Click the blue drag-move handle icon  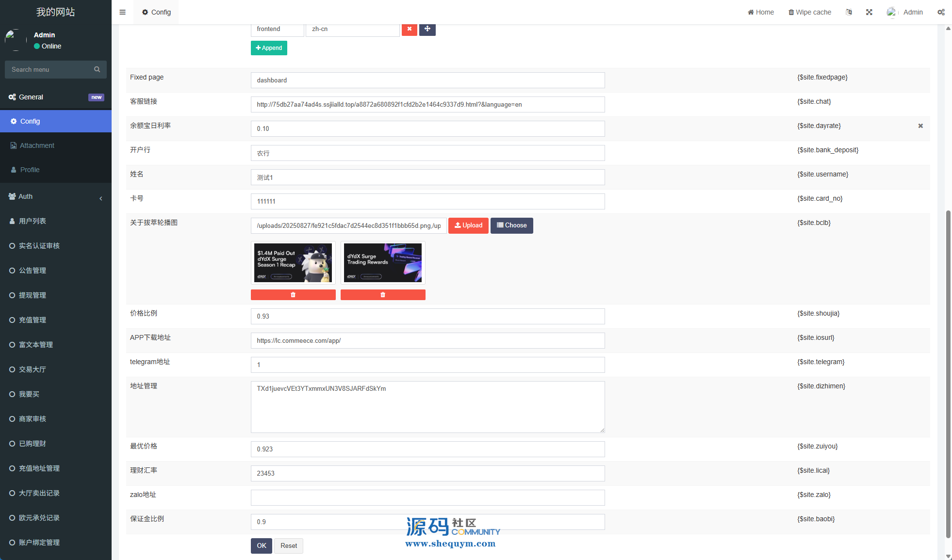click(x=427, y=29)
